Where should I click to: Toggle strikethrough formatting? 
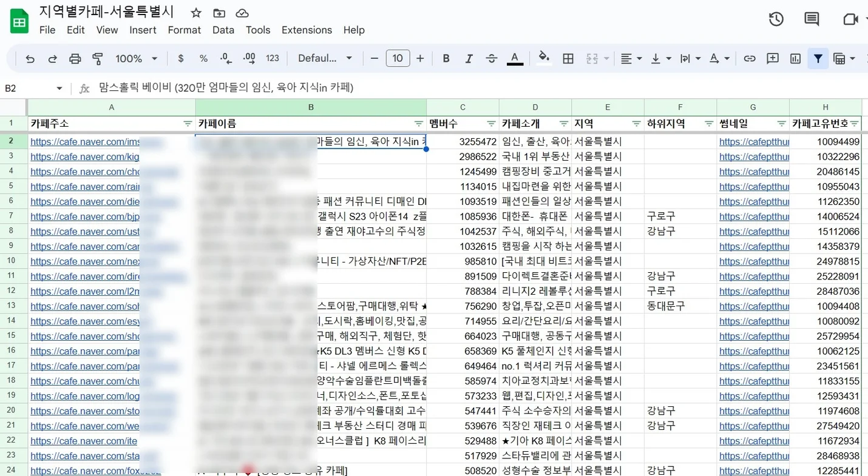pyautogui.click(x=492, y=59)
